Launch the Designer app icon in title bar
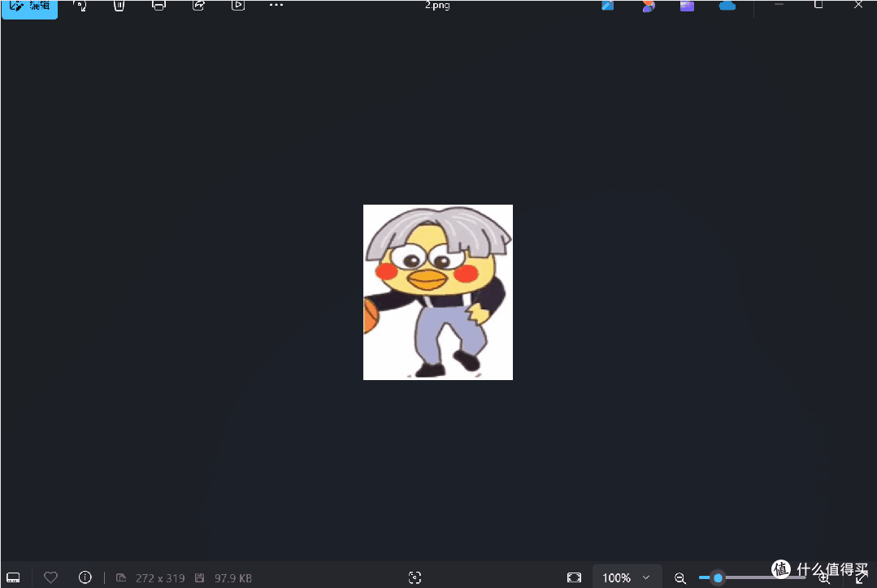This screenshot has width=877, height=588. 608,6
